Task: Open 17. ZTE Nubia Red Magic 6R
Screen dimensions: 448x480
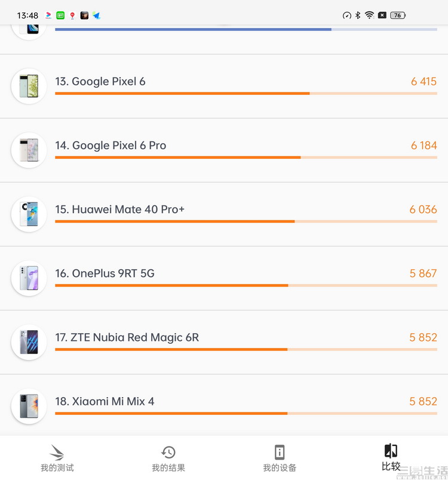Action: click(x=224, y=342)
